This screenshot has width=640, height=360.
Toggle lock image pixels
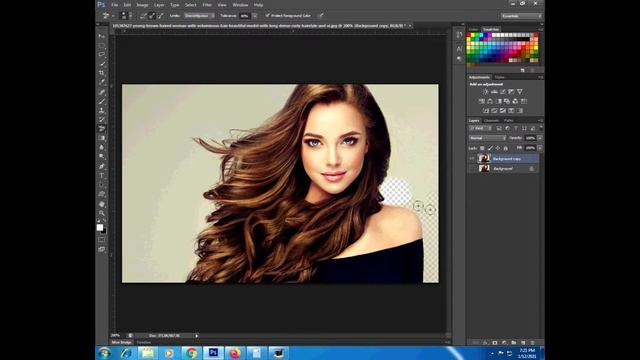pos(490,148)
